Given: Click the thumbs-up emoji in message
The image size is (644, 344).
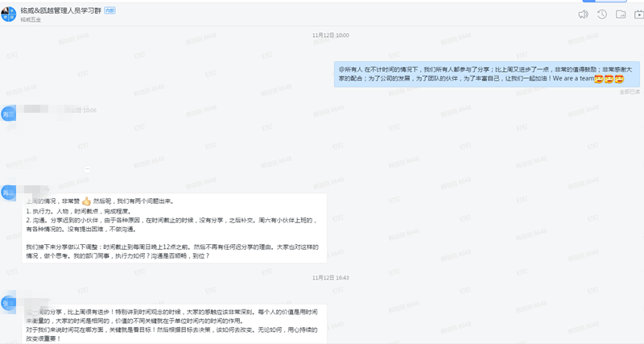Looking at the screenshot, I should [86, 201].
